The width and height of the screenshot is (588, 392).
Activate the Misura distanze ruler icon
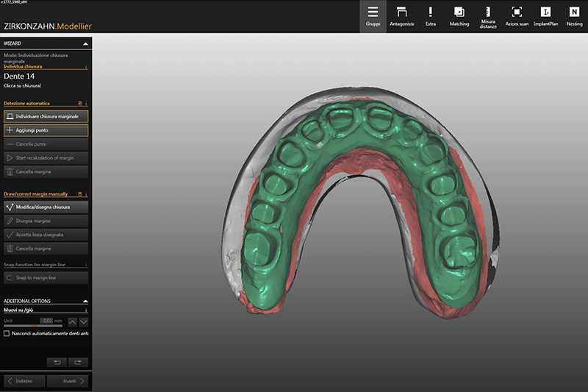[x=488, y=16]
